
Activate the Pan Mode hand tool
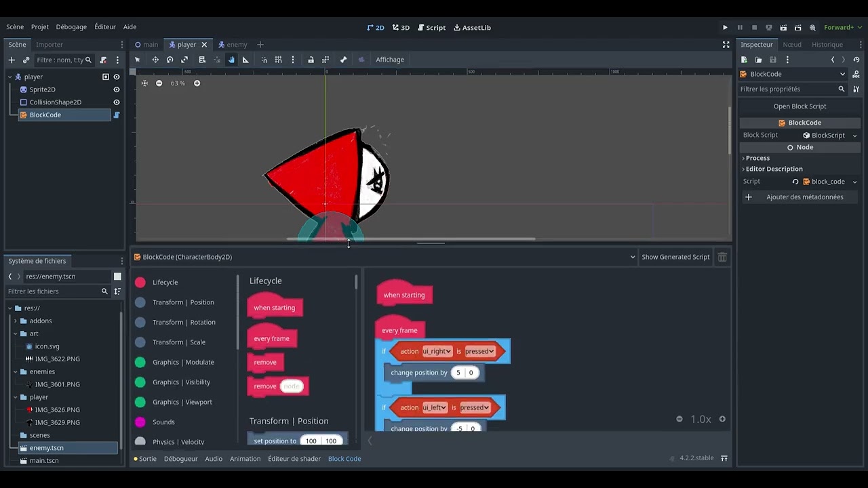coord(231,60)
